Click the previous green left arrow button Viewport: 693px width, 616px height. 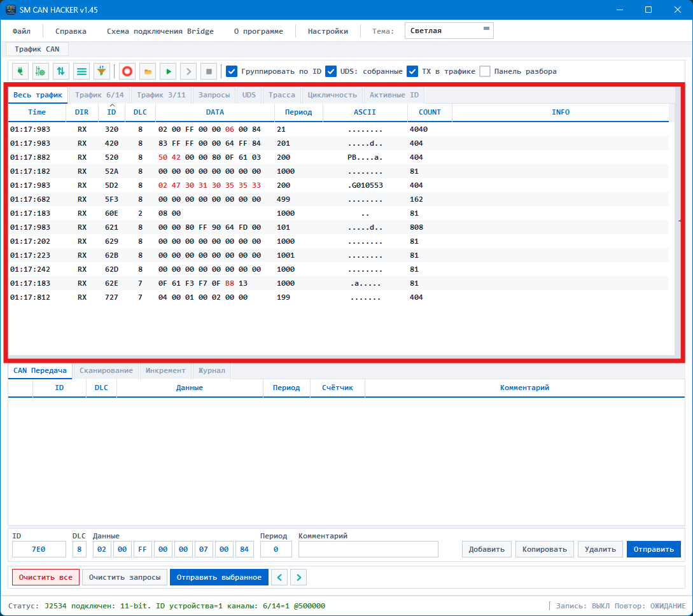[x=279, y=577]
